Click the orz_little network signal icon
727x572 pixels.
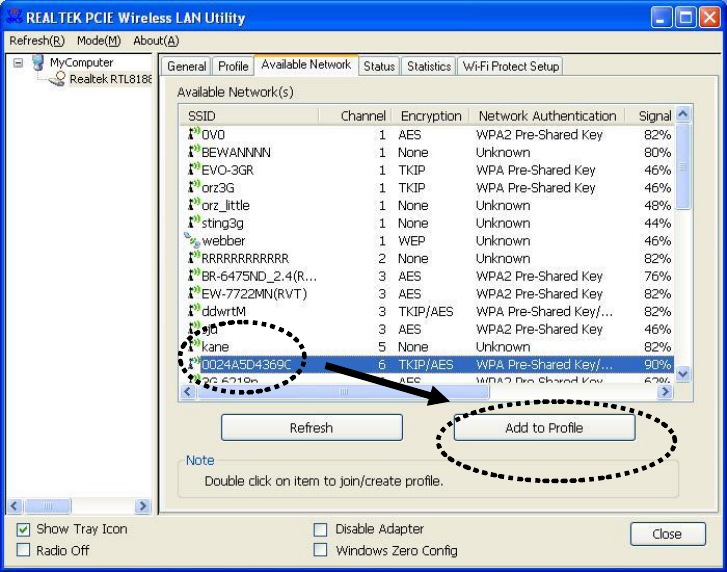194,204
